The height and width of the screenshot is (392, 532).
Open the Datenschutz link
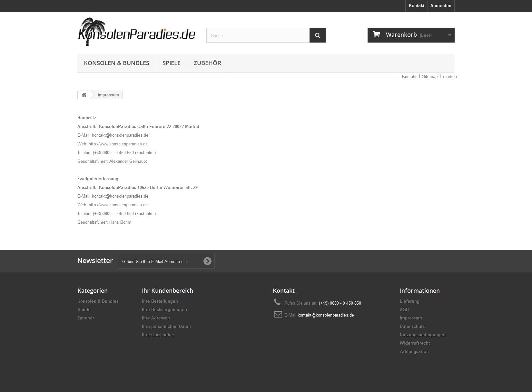click(x=412, y=326)
